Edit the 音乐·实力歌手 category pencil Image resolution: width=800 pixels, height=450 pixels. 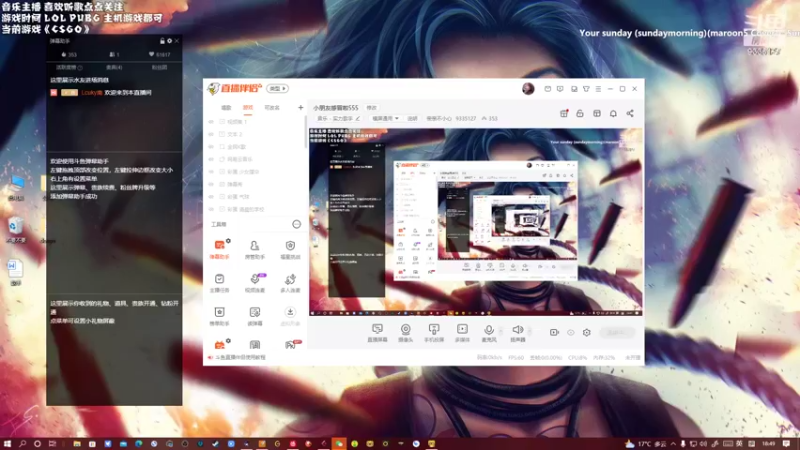[x=358, y=118]
